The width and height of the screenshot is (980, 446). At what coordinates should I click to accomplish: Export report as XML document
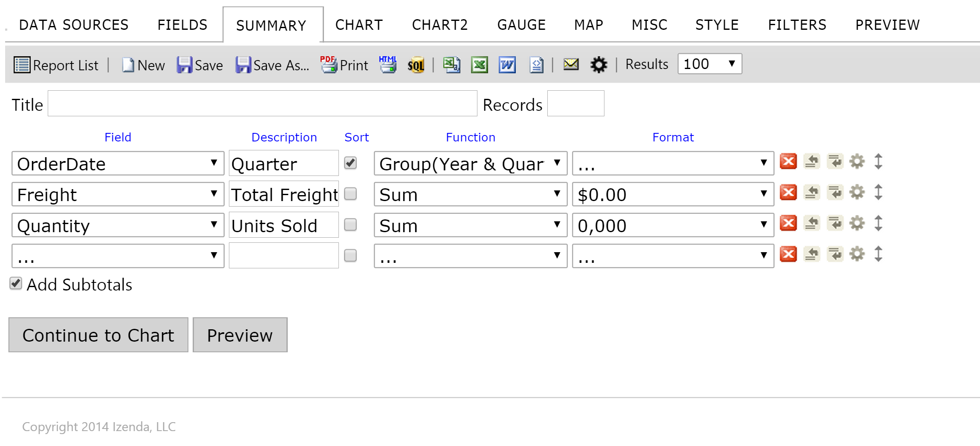pyautogui.click(x=536, y=65)
